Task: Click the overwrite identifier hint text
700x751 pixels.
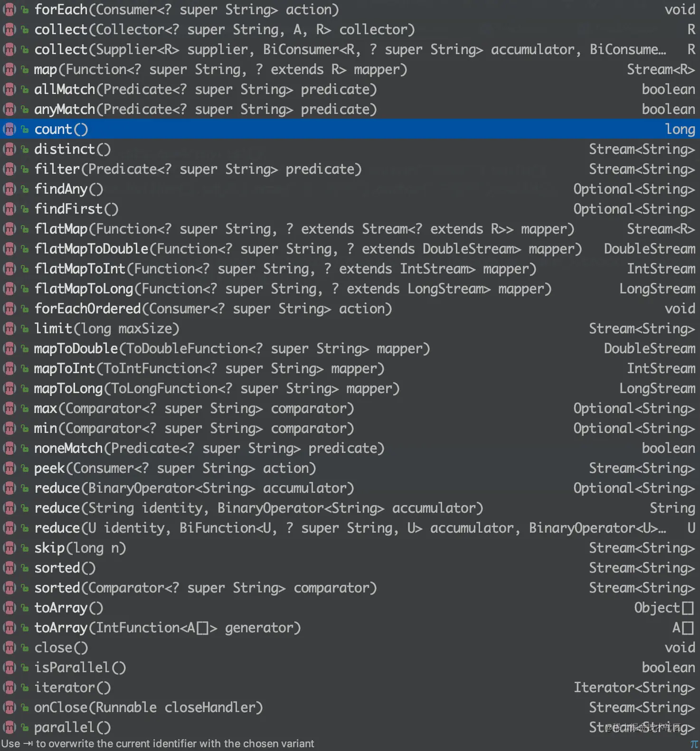Action: click(158, 744)
